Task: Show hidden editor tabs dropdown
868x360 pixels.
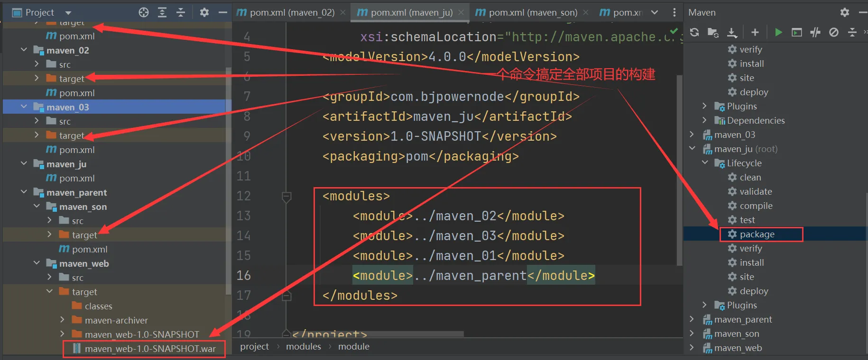Action: point(655,12)
